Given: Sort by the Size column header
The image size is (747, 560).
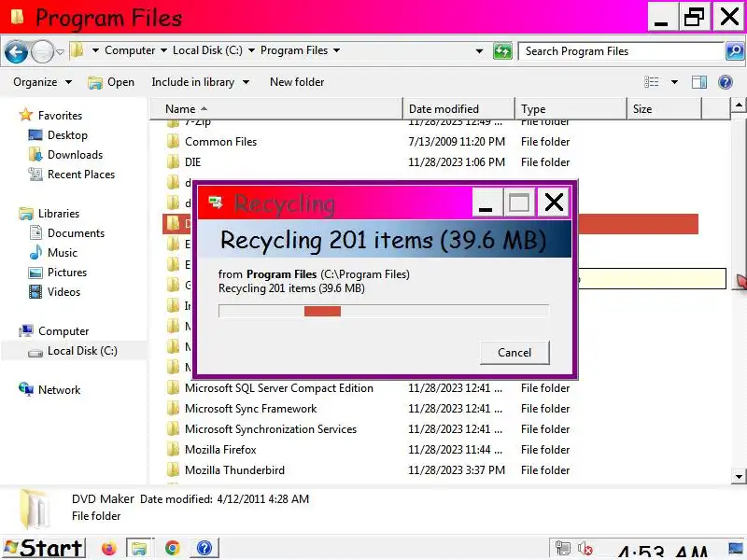Looking at the screenshot, I should click(x=664, y=109).
